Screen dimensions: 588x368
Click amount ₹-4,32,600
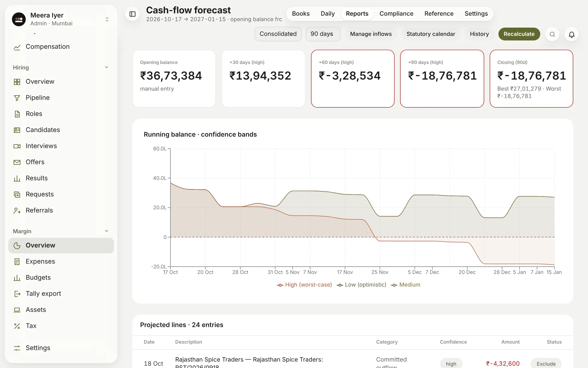click(x=503, y=364)
